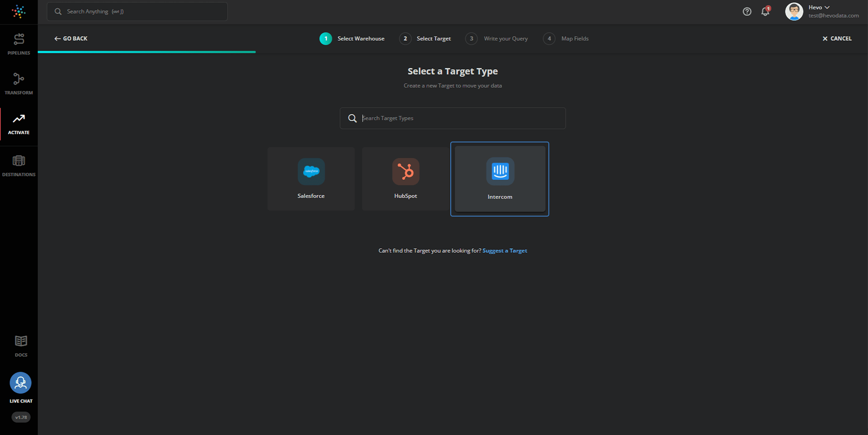Click the v1.78 version badge
This screenshot has height=435, width=868.
pyautogui.click(x=21, y=417)
